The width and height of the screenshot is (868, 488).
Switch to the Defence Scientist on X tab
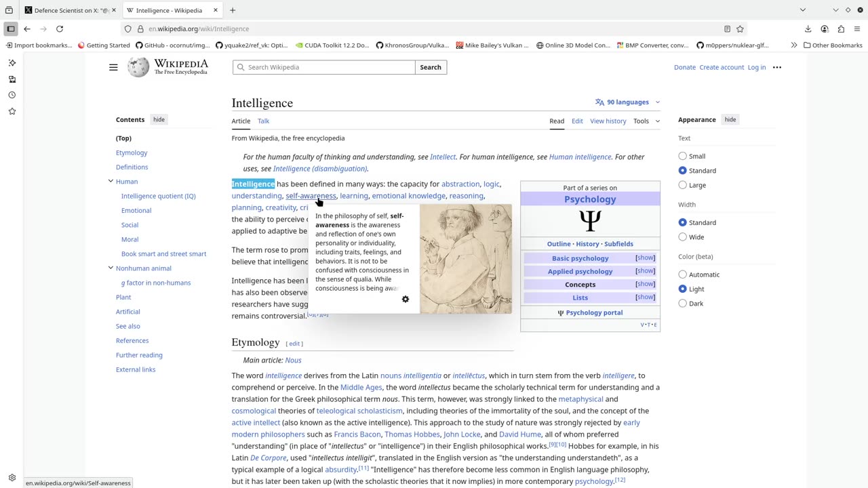click(70, 10)
